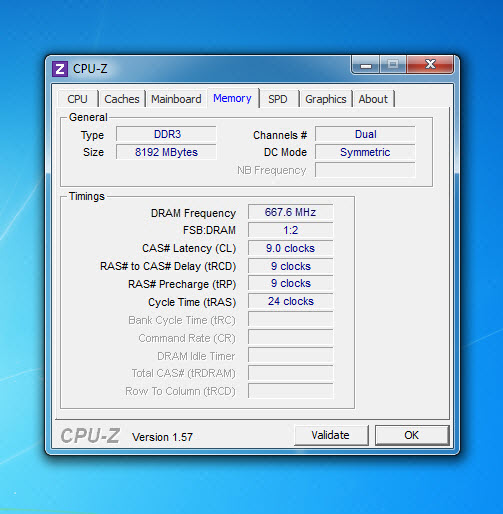Click the Memory tab

(x=232, y=98)
